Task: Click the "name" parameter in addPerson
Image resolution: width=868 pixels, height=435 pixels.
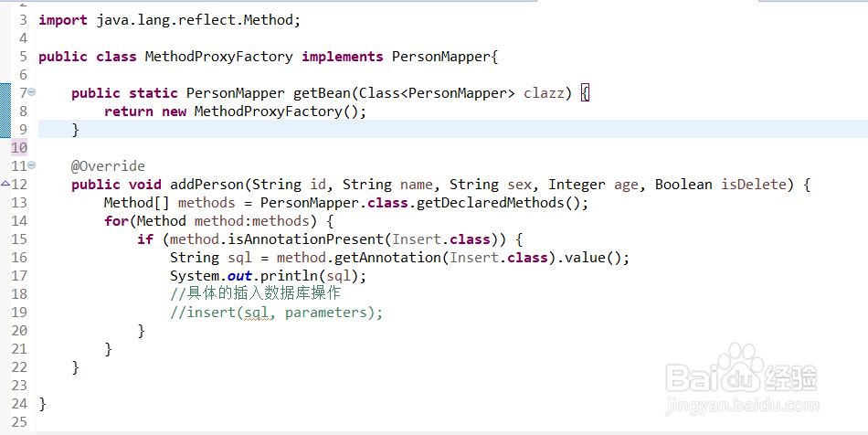Action: click(x=417, y=185)
